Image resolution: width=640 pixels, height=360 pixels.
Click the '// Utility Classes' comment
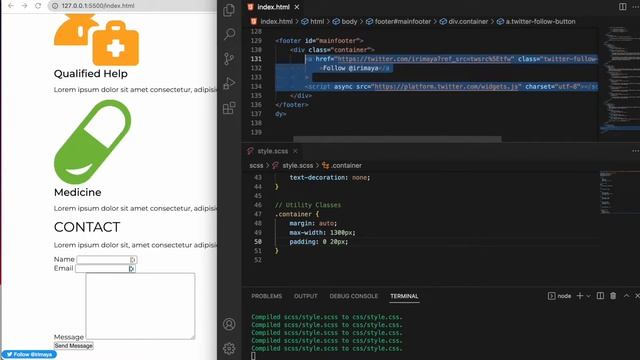(x=308, y=205)
